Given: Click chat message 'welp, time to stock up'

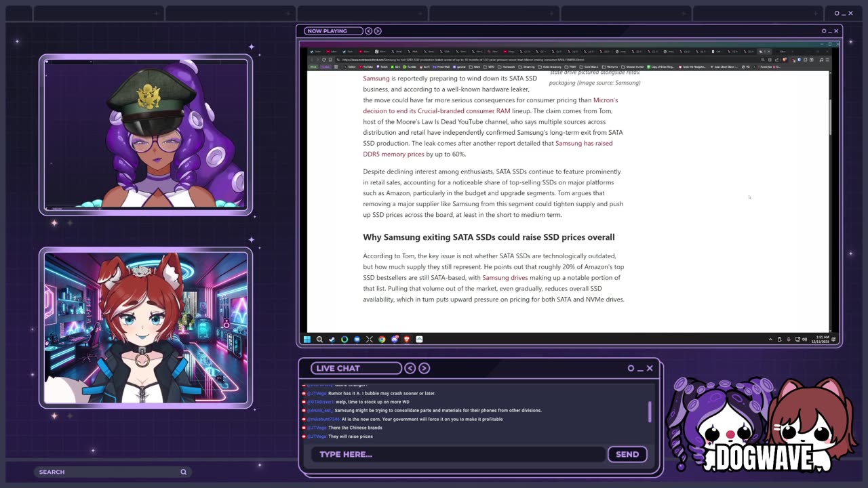Looking at the screenshot, I should [x=373, y=402].
